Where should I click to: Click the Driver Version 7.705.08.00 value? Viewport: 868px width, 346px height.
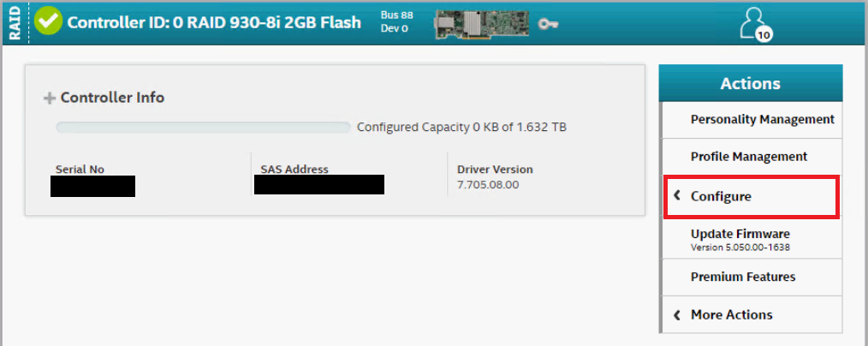[x=488, y=184]
